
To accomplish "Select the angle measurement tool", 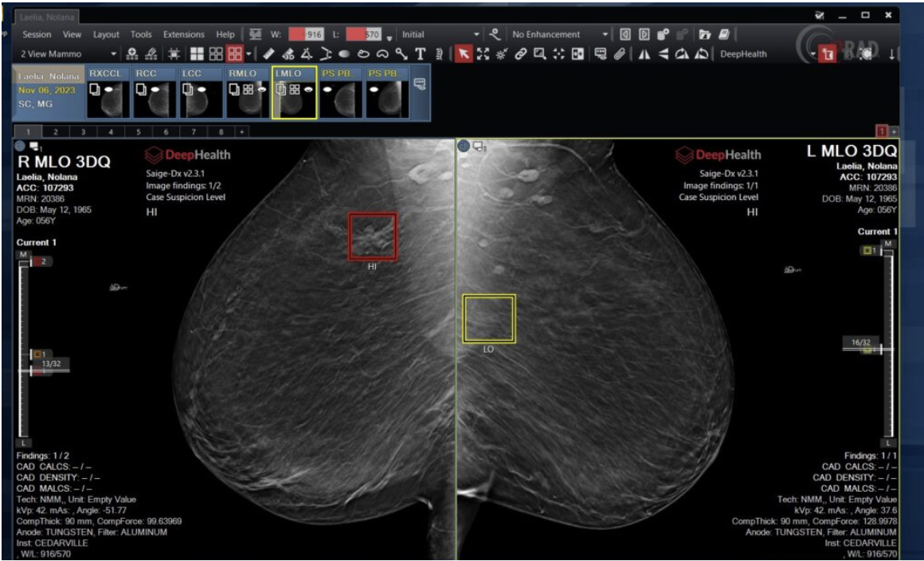I will [307, 54].
